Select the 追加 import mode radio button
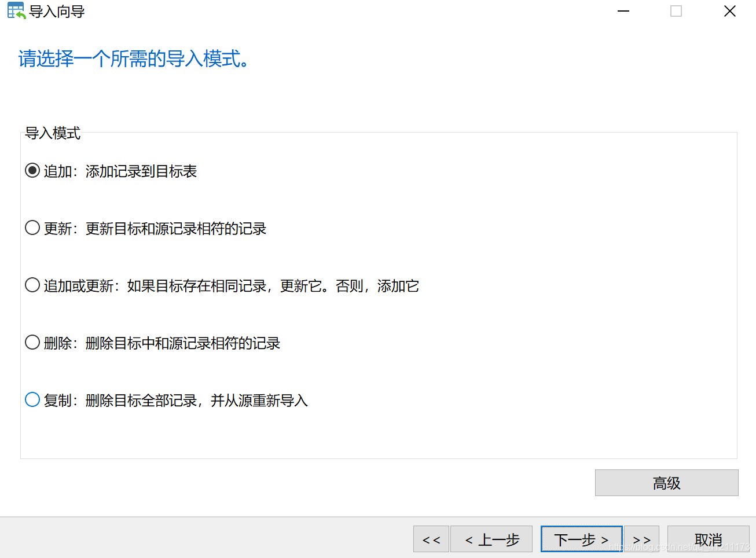Viewport: 756px width, 558px height. [x=32, y=170]
